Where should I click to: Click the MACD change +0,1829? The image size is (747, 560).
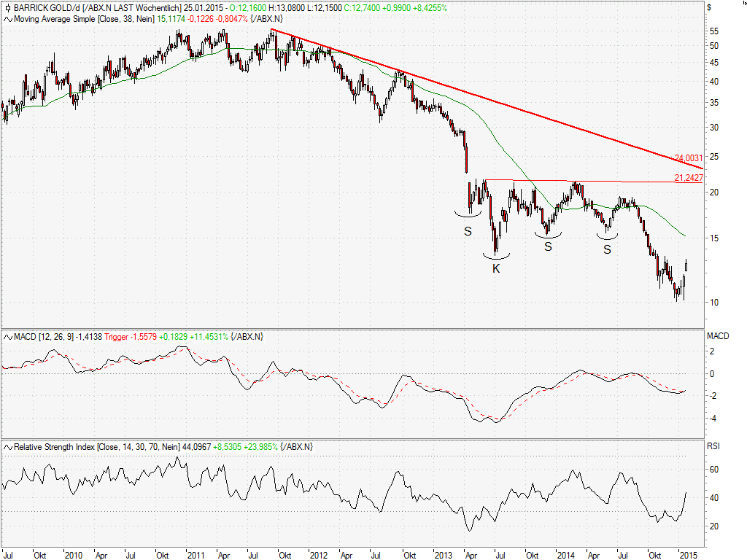pyautogui.click(x=174, y=337)
